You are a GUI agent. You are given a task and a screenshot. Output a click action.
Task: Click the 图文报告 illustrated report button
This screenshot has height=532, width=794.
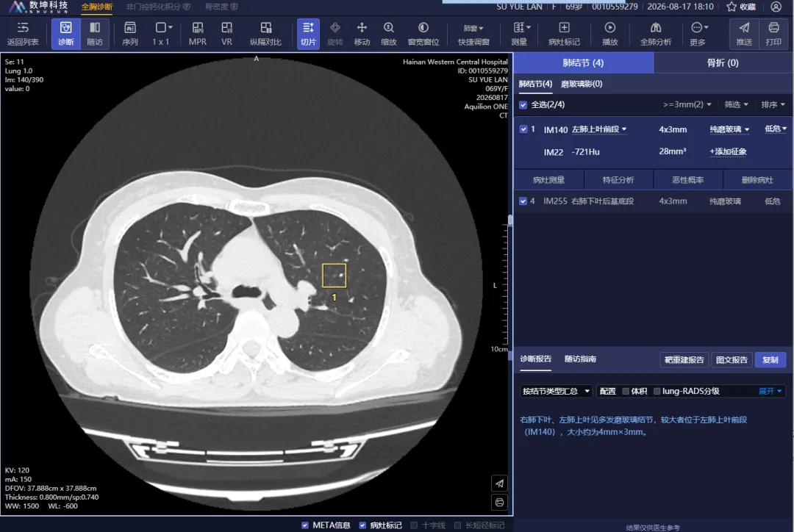[732, 360]
